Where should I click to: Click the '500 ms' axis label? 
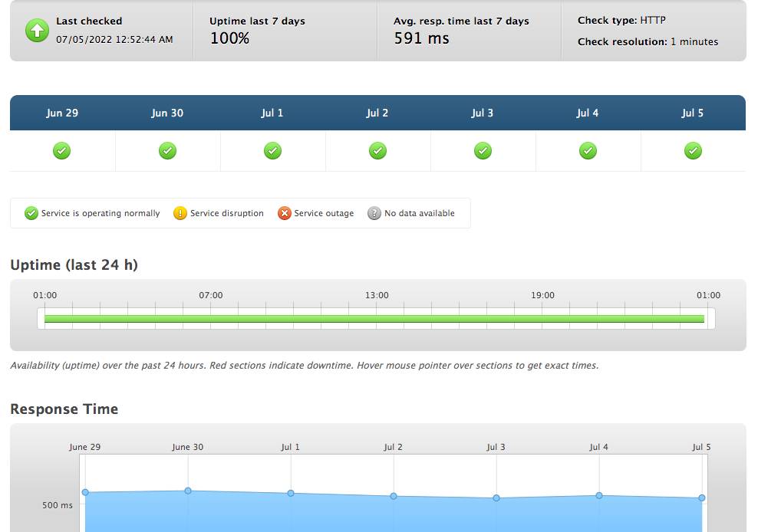[57, 505]
